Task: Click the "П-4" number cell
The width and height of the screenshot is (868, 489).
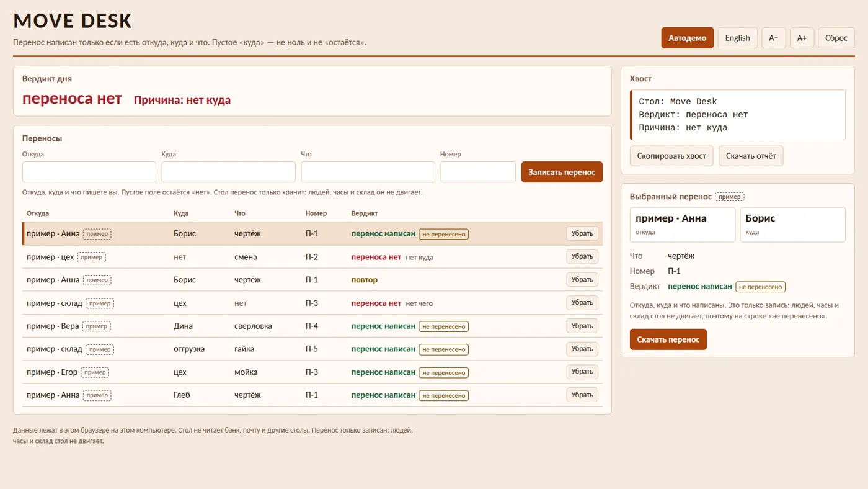Action: pos(312,326)
